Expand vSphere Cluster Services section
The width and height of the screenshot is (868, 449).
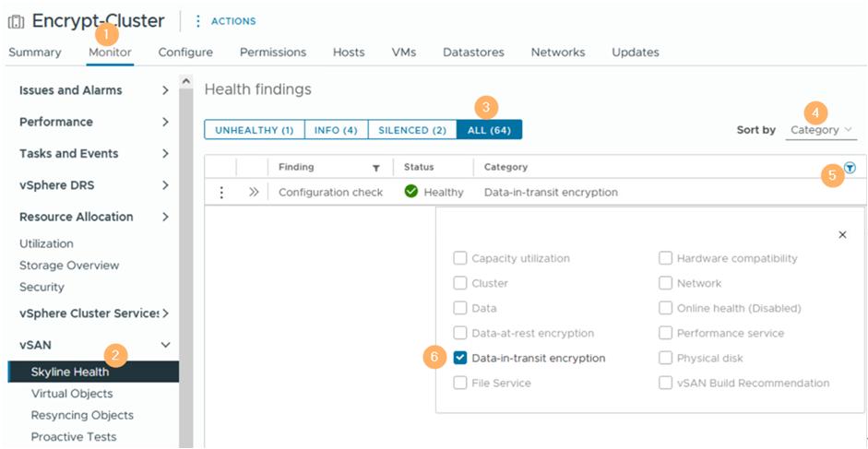[165, 313]
